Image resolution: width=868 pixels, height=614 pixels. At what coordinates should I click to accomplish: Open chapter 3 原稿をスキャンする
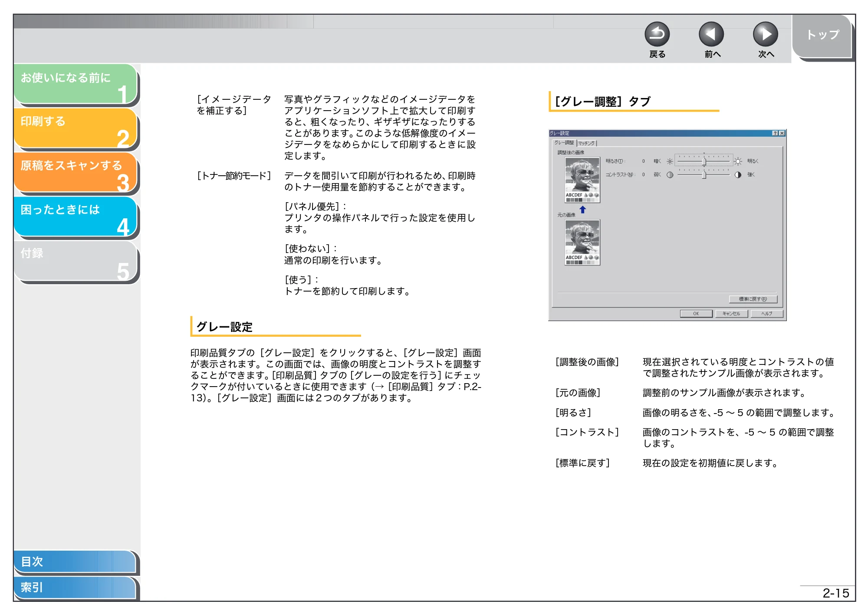point(76,172)
